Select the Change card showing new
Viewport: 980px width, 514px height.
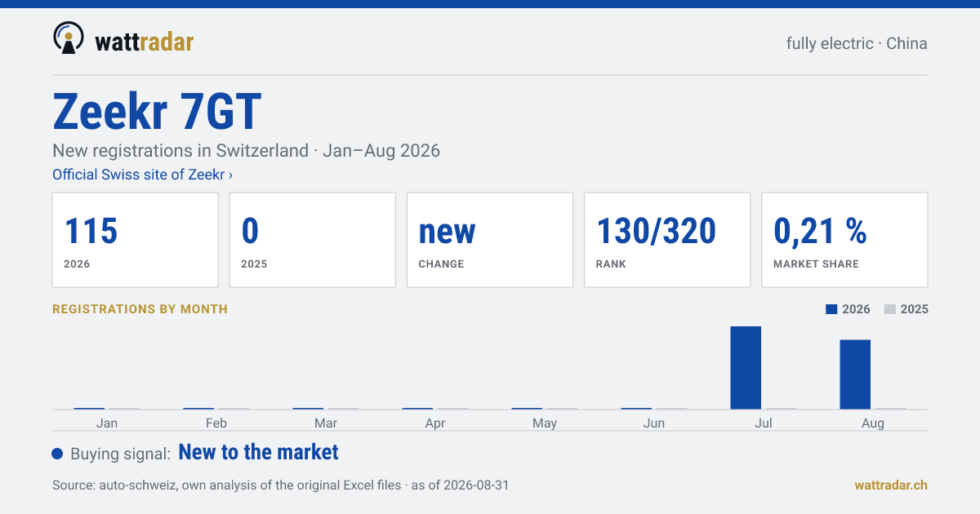(490, 240)
